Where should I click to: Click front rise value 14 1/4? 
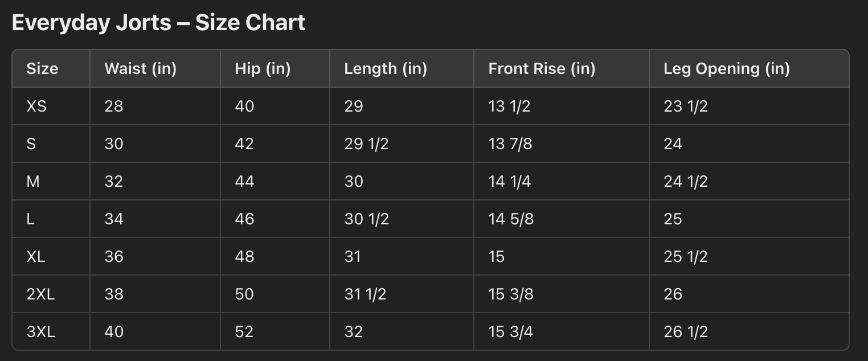pyautogui.click(x=510, y=181)
